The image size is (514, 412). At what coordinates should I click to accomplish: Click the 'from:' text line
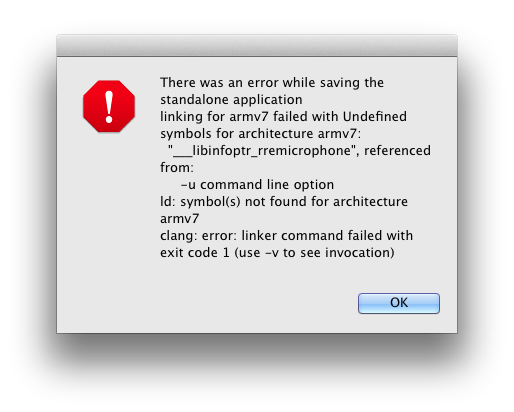pos(177,168)
